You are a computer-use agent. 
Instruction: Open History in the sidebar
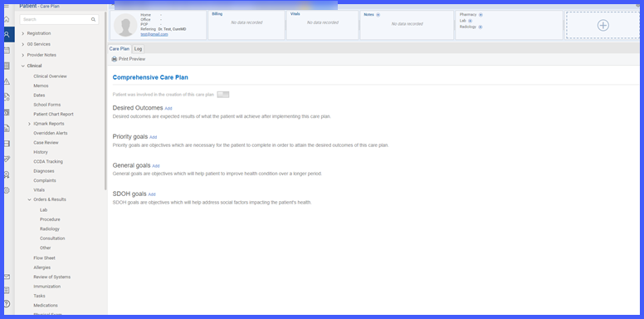pyautogui.click(x=41, y=152)
